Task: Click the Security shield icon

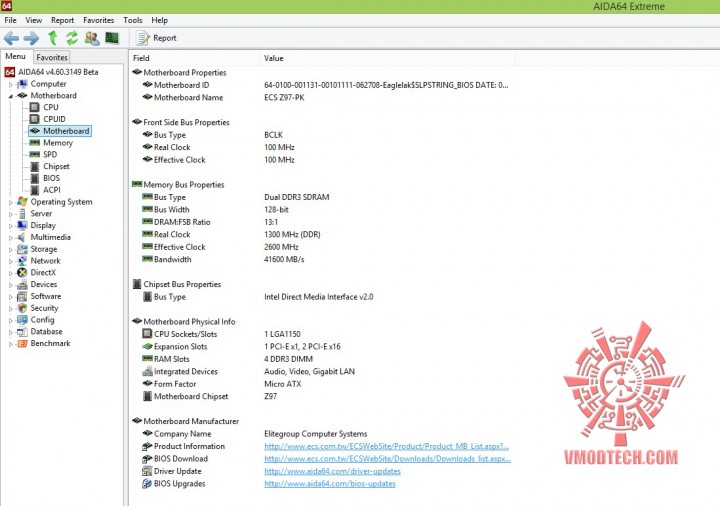Action: point(22,308)
